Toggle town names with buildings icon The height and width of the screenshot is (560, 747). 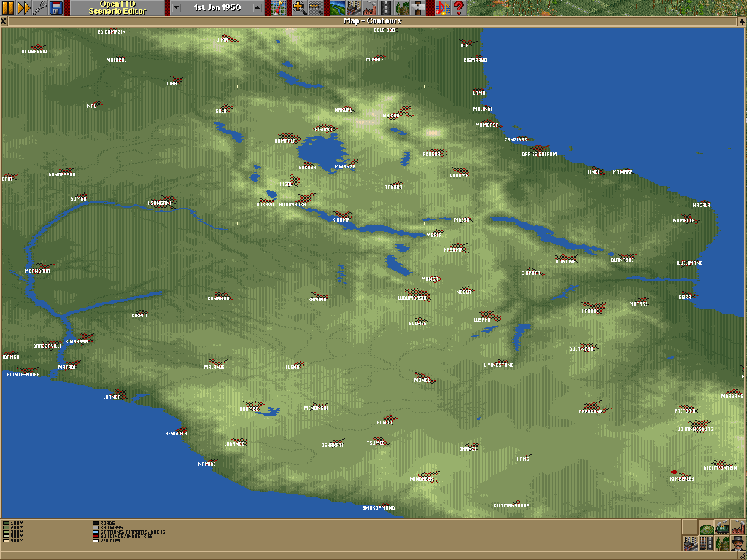(690, 543)
